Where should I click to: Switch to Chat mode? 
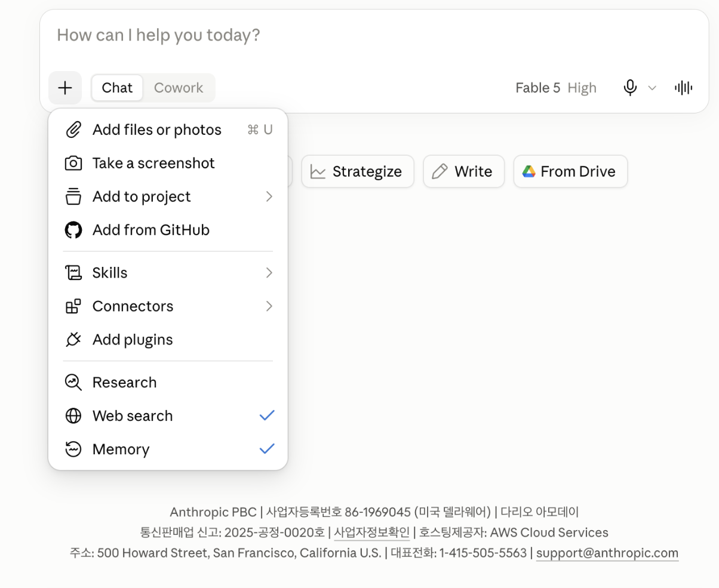[117, 88]
